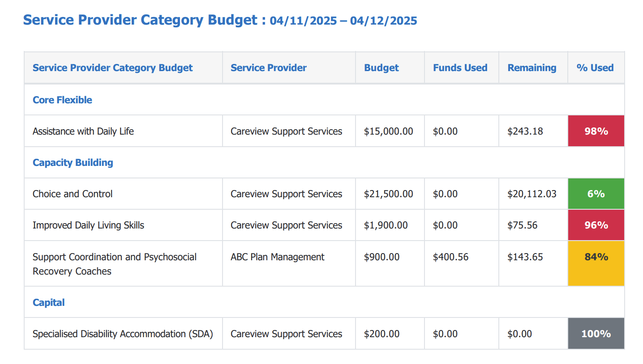The image size is (643, 364).
Task: Click Improved Daily Living Skills entry
Action: coord(88,225)
